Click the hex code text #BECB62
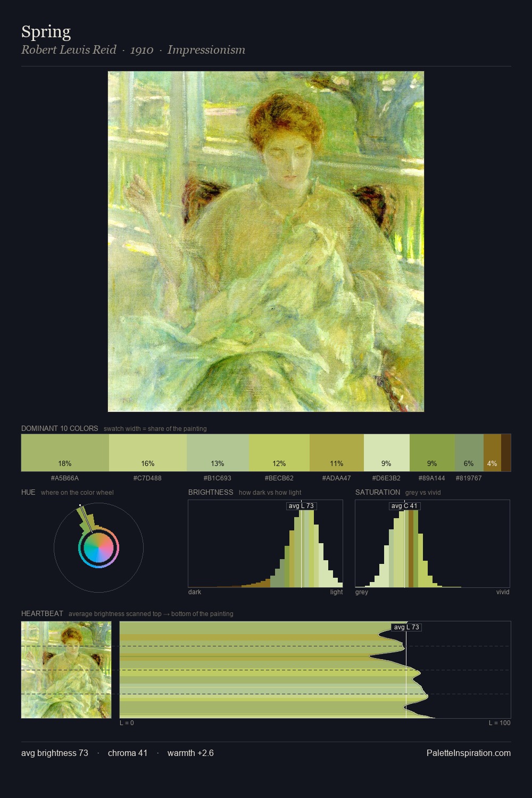 279,478
